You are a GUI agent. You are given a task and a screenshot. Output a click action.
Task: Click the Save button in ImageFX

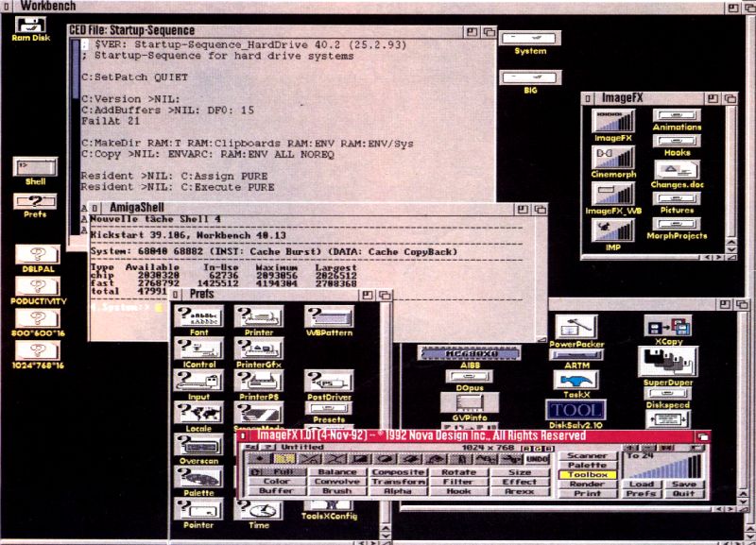(684, 484)
